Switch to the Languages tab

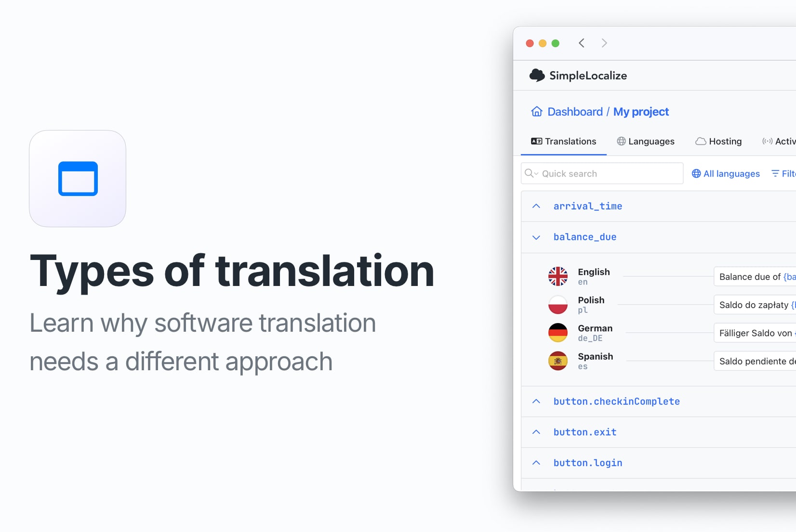[646, 141]
